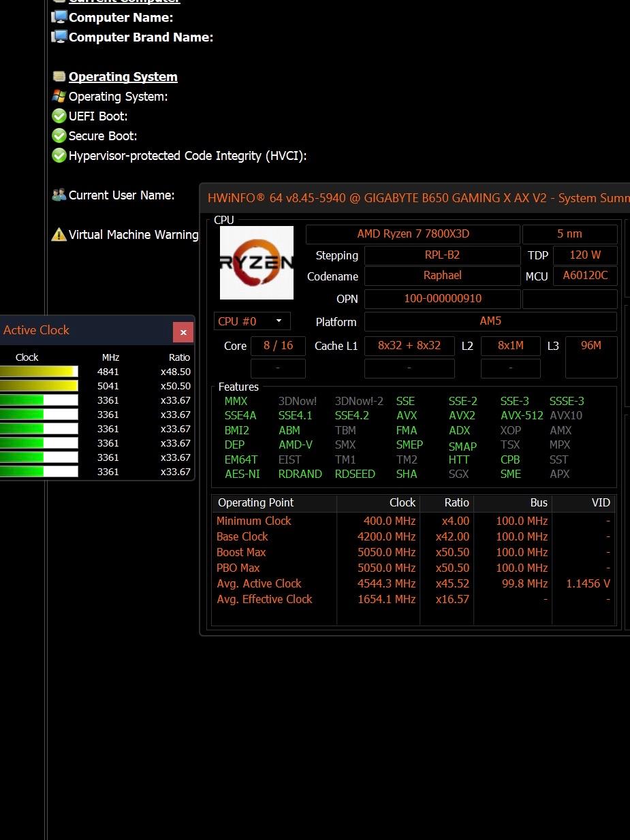
Task: Click the green check icon for UEFI Boot
Action: click(59, 116)
